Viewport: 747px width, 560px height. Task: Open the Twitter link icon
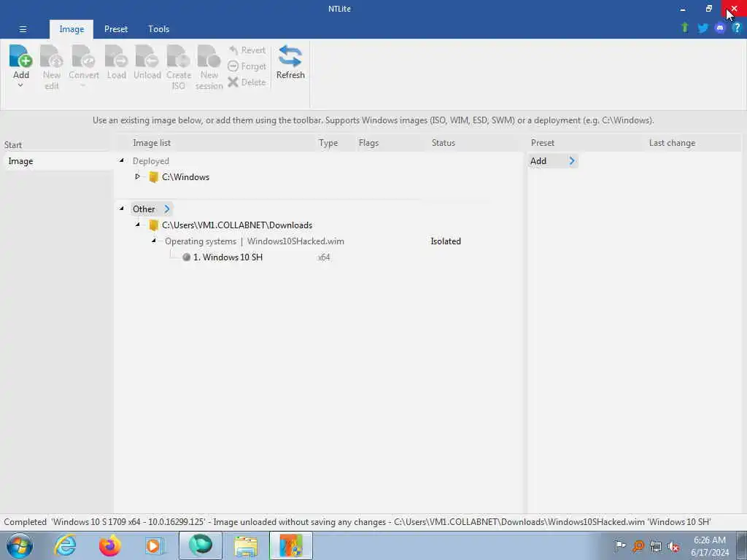point(703,28)
